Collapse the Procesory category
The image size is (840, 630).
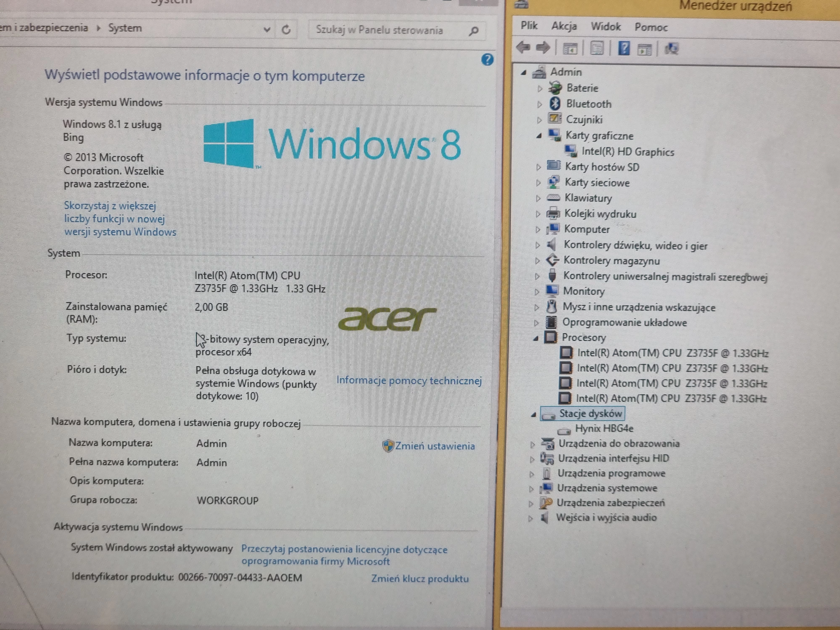pyautogui.click(x=536, y=338)
